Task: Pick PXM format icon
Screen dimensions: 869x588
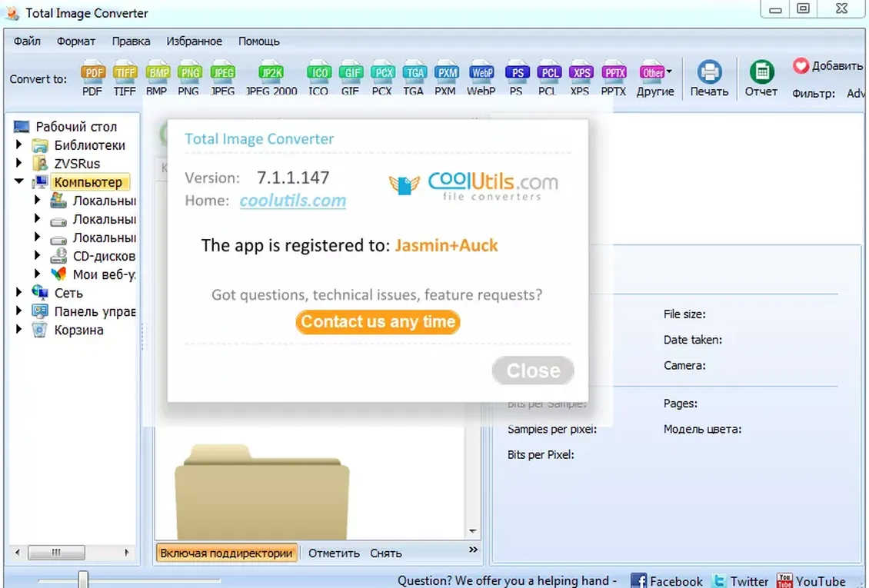Action: point(445,78)
